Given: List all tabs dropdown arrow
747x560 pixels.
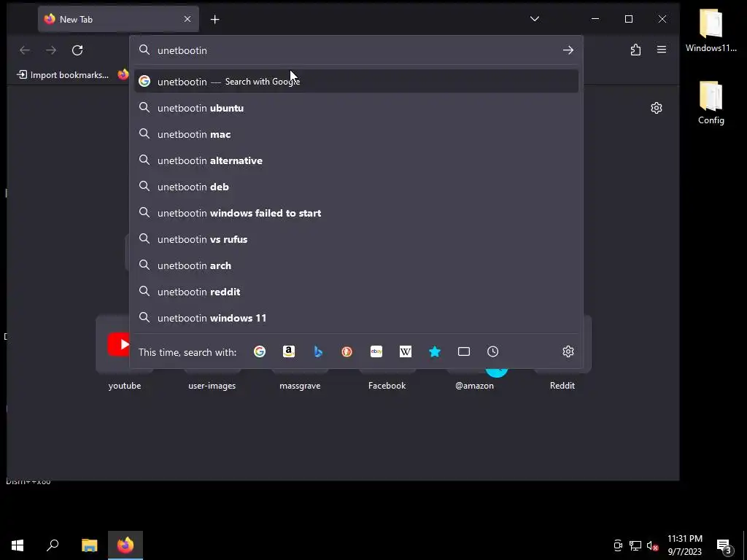Looking at the screenshot, I should [535, 19].
